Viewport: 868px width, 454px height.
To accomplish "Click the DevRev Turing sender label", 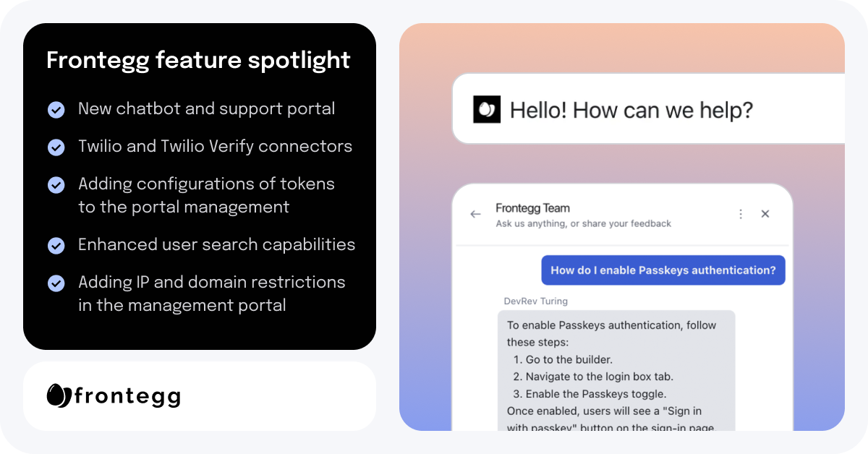I will (536, 301).
